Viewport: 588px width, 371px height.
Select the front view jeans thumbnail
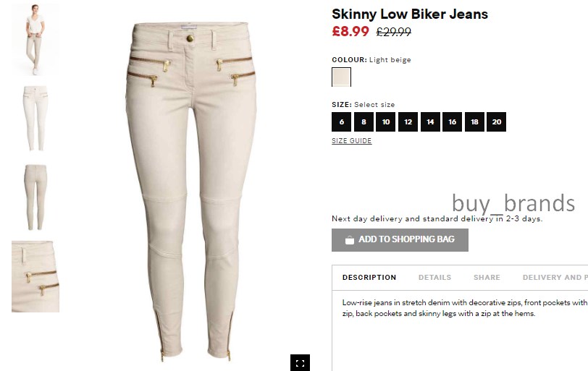(35, 119)
